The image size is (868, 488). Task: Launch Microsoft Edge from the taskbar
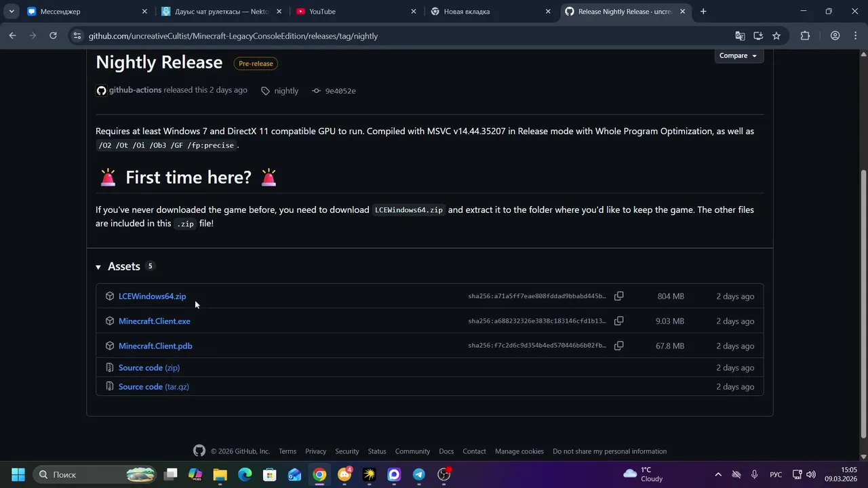245,474
